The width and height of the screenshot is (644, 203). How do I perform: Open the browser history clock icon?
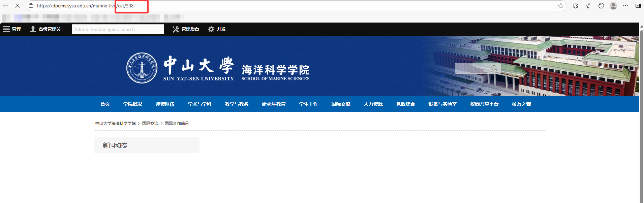(601, 6)
